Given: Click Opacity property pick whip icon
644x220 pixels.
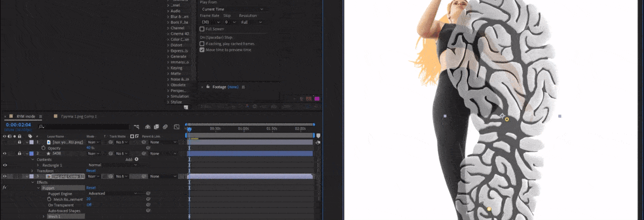Looking at the screenshot, I should click(x=148, y=148).
